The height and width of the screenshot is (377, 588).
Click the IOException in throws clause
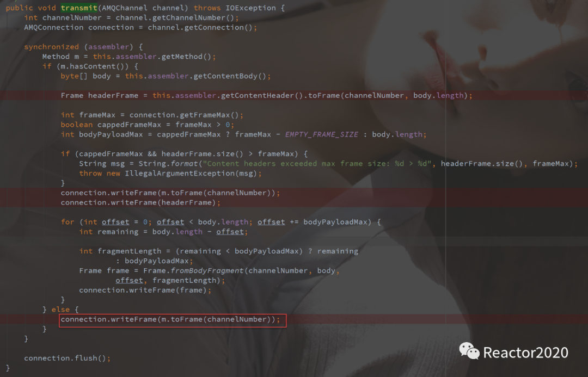pos(250,8)
